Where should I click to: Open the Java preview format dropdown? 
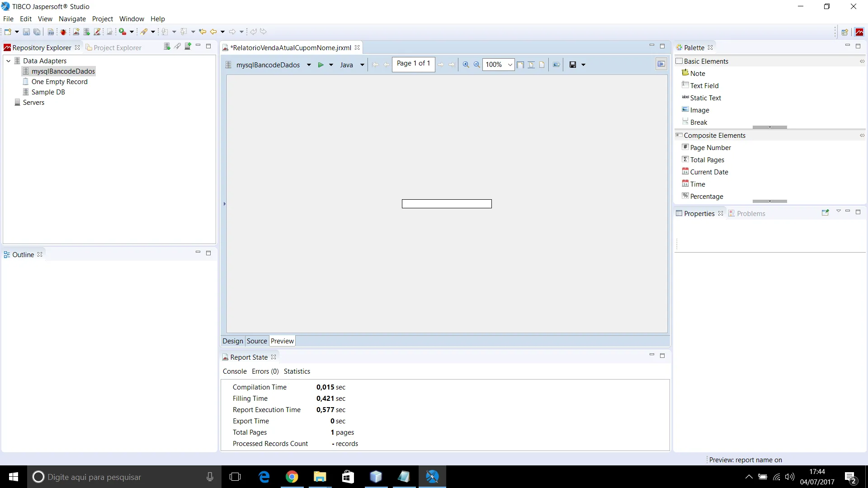pyautogui.click(x=362, y=65)
